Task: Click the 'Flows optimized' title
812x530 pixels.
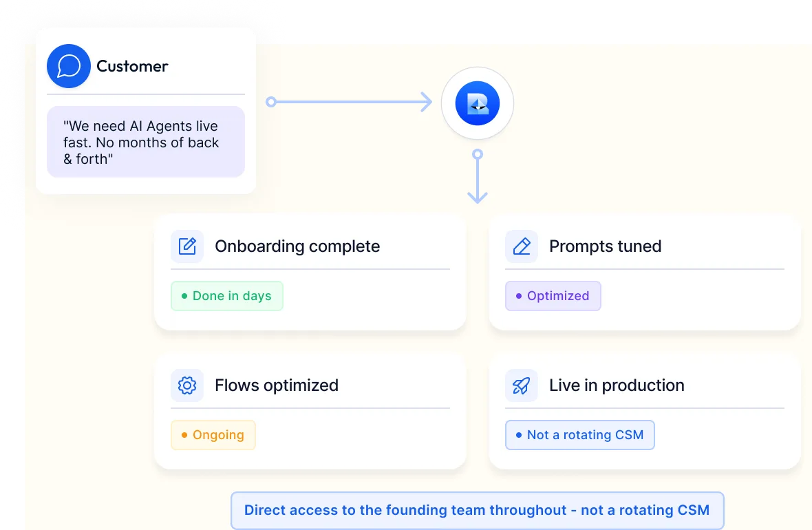Action: (x=277, y=385)
